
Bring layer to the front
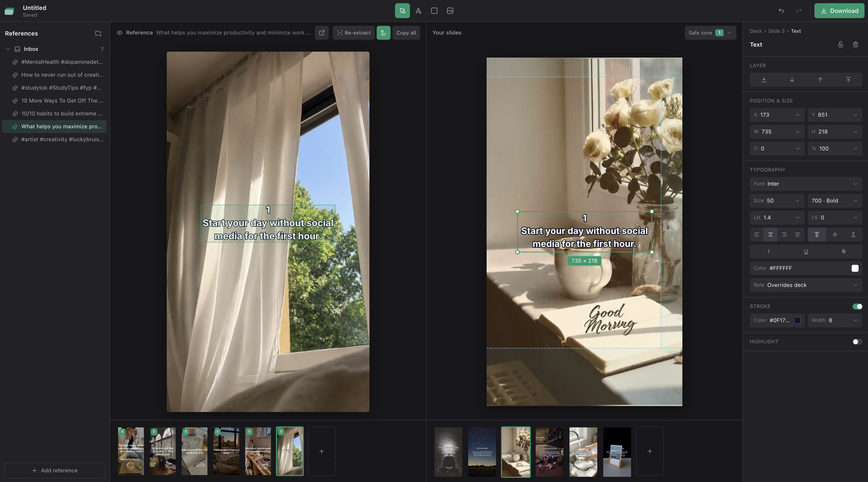(848, 80)
